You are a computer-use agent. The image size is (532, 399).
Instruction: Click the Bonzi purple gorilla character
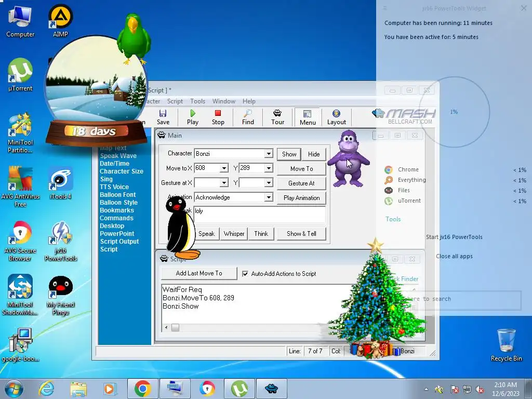click(x=348, y=158)
